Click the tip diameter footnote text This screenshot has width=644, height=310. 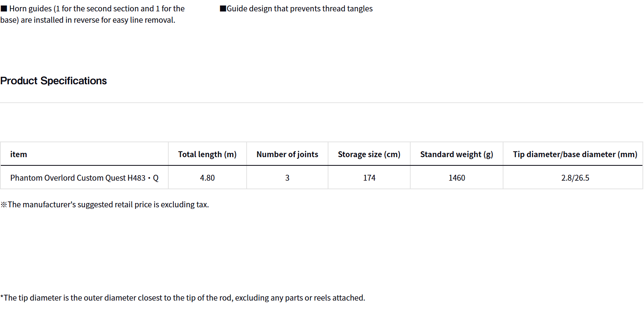pyautogui.click(x=183, y=298)
